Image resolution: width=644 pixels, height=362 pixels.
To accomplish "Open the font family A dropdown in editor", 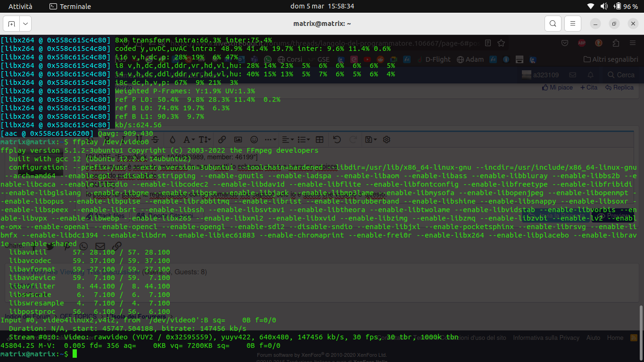I will pyautogui.click(x=189, y=140).
